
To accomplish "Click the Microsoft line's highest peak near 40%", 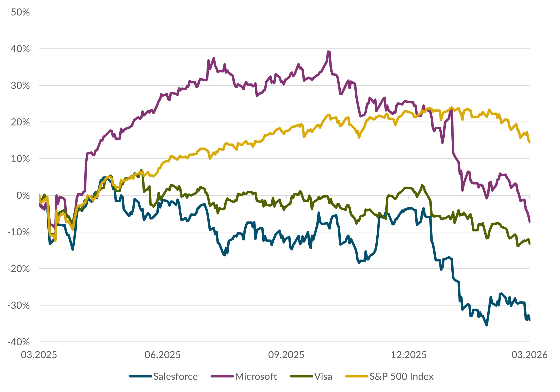I will tap(328, 52).
